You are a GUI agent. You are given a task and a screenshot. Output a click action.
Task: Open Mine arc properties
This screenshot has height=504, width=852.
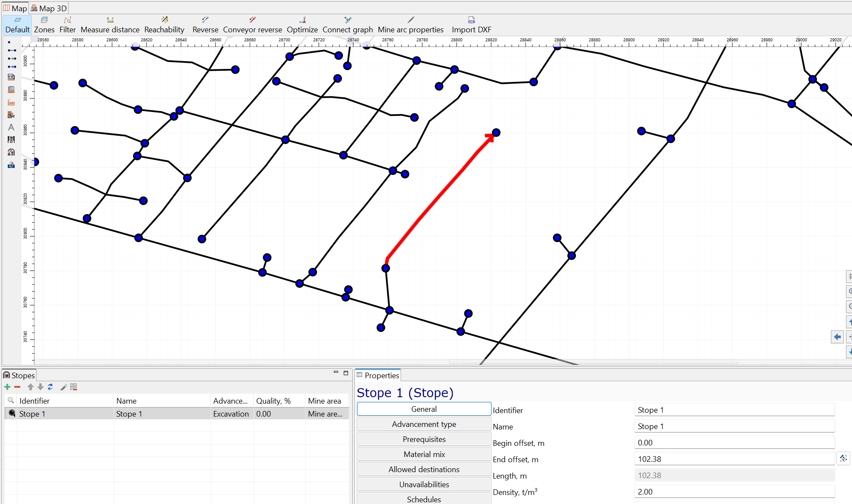tap(410, 25)
